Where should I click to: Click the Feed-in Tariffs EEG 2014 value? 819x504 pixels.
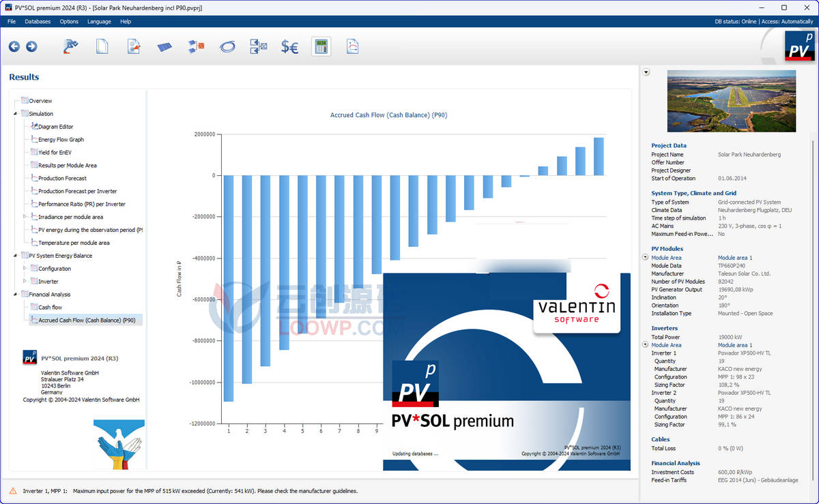[x=758, y=480]
